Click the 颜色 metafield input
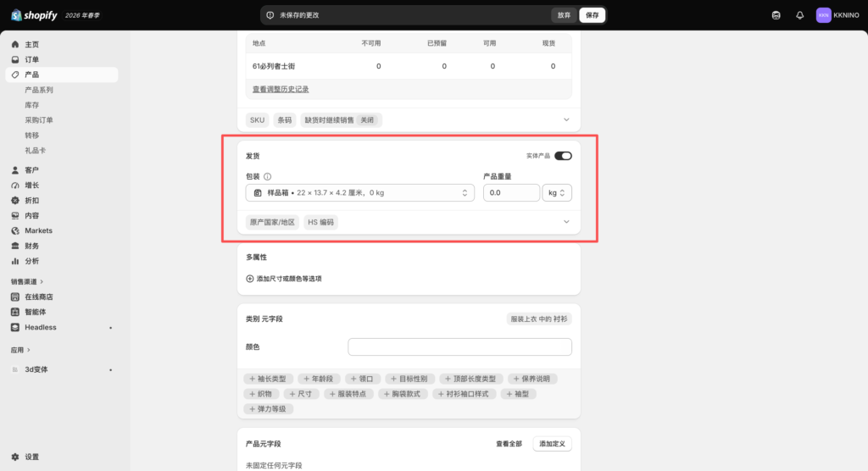This screenshot has height=471, width=868. [459, 347]
